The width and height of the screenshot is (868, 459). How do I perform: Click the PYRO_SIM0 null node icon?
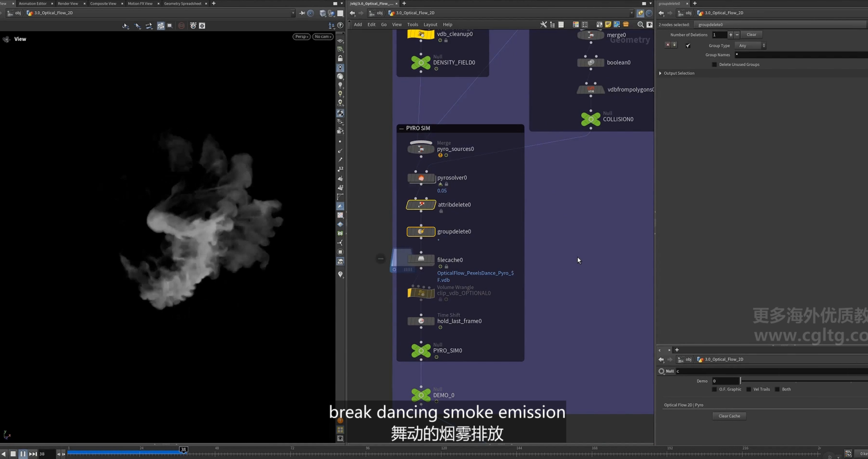click(421, 351)
